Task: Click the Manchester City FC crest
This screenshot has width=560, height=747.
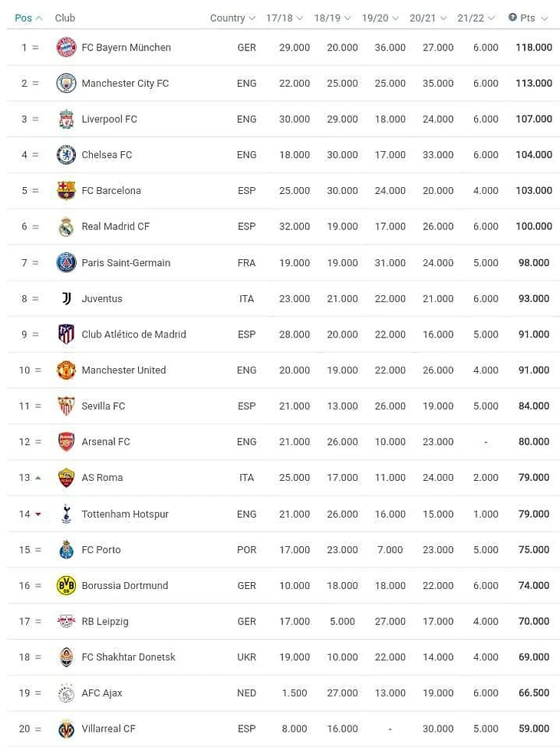Action: tap(66, 83)
